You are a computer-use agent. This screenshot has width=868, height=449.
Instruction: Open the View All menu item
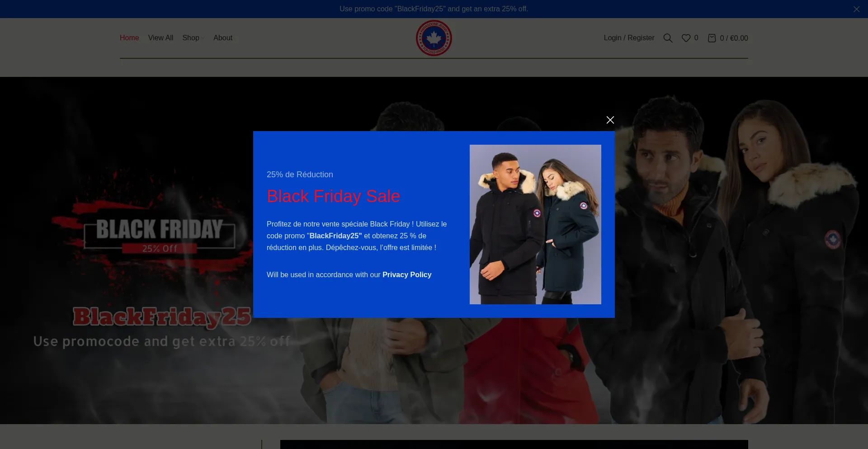tap(160, 38)
